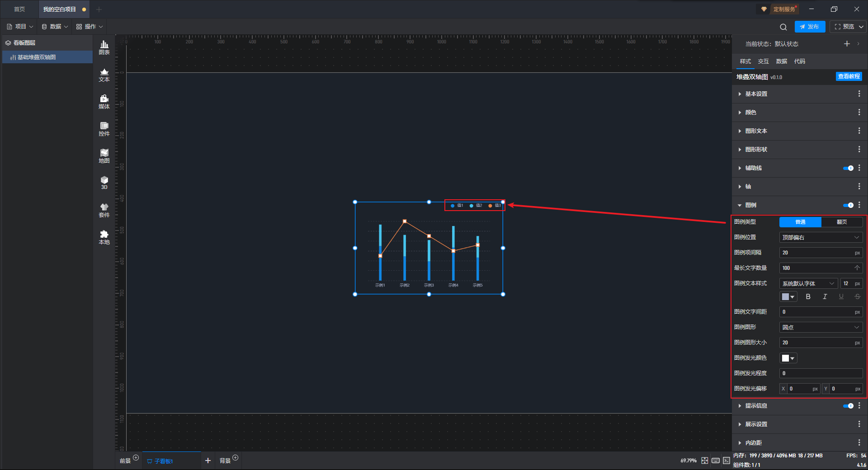
Task: Click the fit-to-screen icon near zoom
Action: point(705,461)
